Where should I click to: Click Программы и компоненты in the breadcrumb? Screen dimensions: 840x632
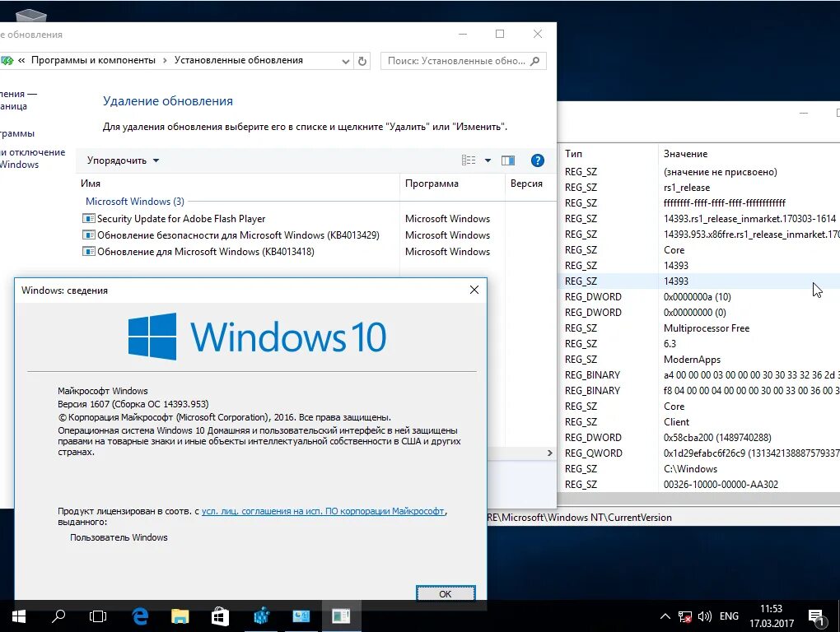click(93, 60)
